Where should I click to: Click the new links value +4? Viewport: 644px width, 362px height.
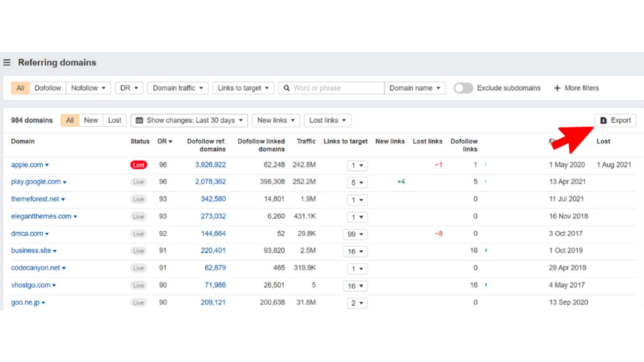pyautogui.click(x=401, y=182)
